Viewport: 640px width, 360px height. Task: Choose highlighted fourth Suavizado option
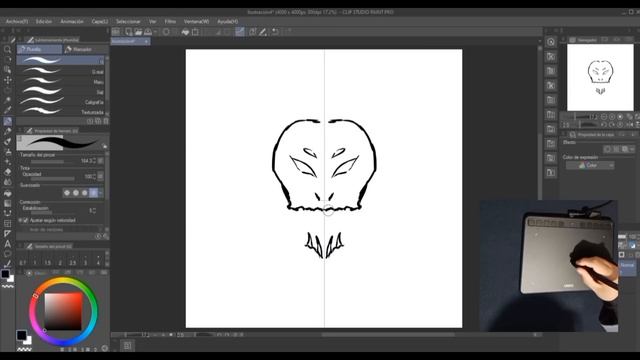tap(93, 193)
